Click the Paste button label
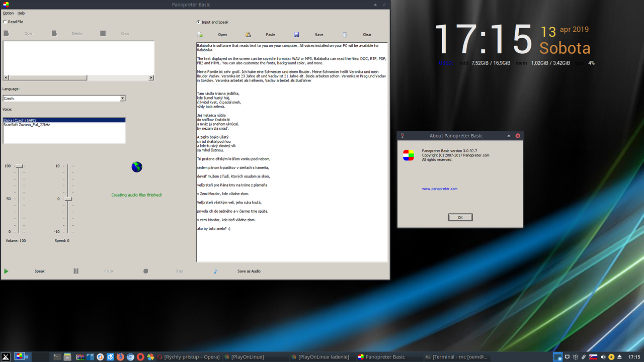Screen dimensions: 644x362 coord(271,35)
